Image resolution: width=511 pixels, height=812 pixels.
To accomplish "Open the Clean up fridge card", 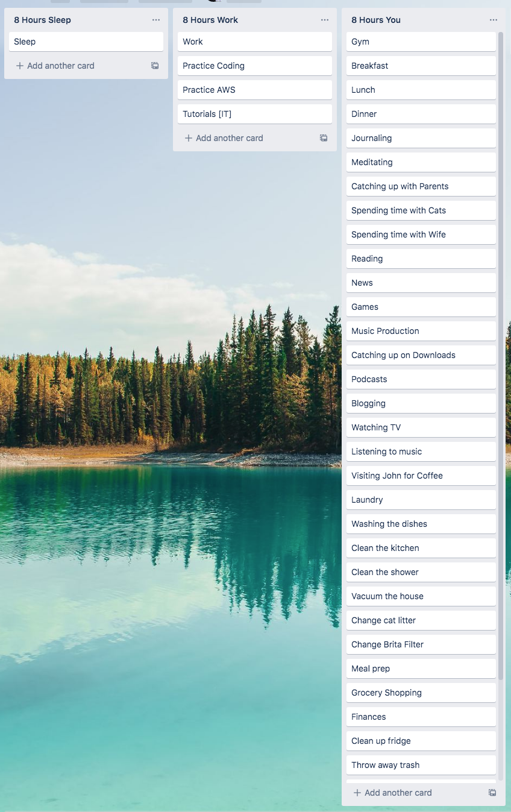I will click(x=421, y=741).
